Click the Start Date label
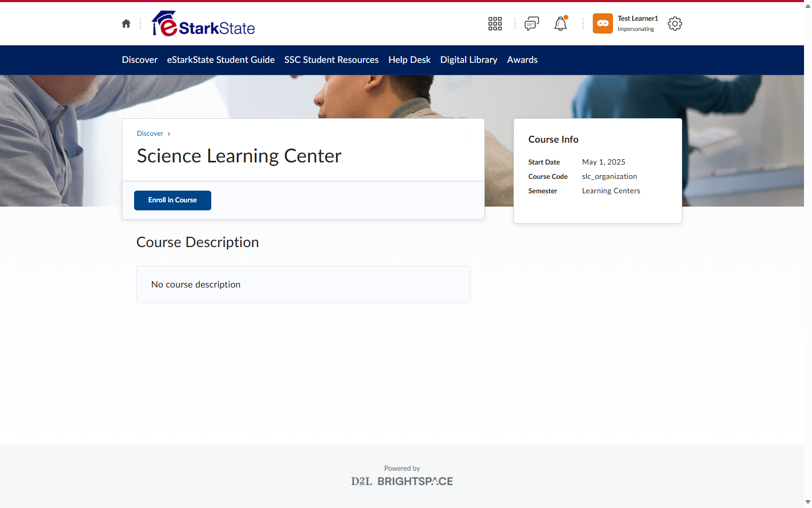812x508 pixels. click(544, 162)
